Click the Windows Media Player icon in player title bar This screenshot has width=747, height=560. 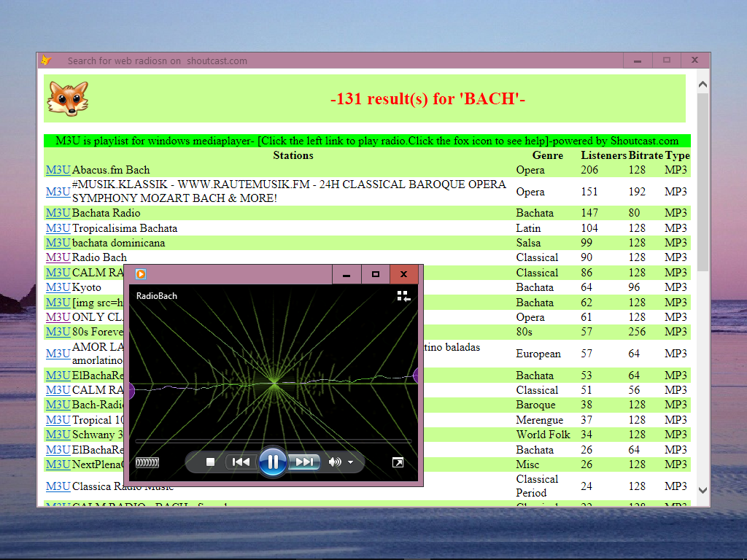click(x=141, y=274)
